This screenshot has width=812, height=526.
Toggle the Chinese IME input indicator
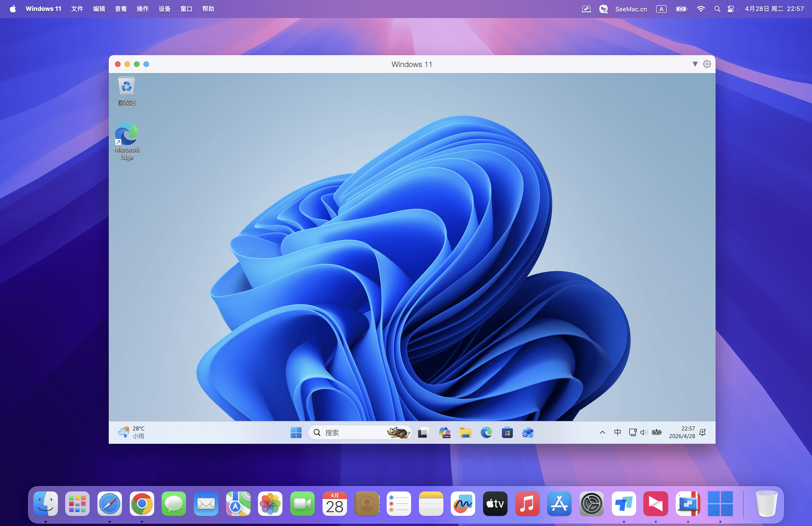617,432
